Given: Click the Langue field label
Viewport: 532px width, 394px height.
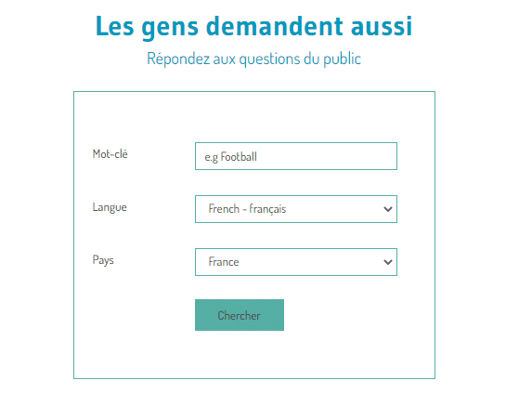Looking at the screenshot, I should point(110,207).
